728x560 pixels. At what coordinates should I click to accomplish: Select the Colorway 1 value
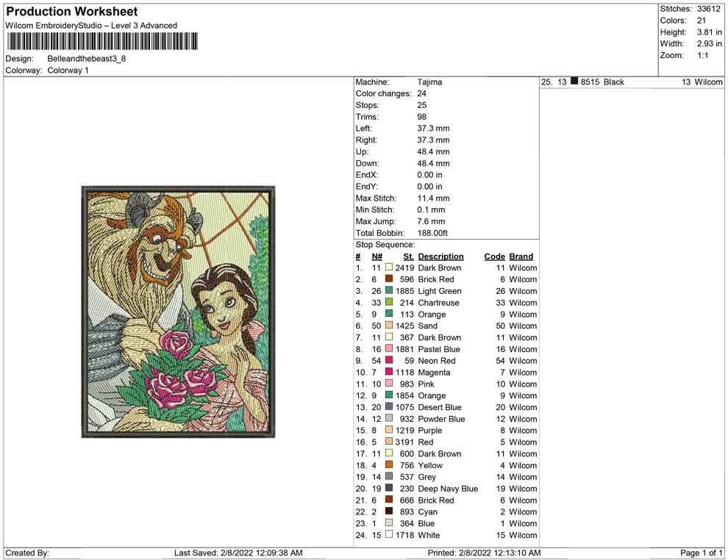click(68, 70)
